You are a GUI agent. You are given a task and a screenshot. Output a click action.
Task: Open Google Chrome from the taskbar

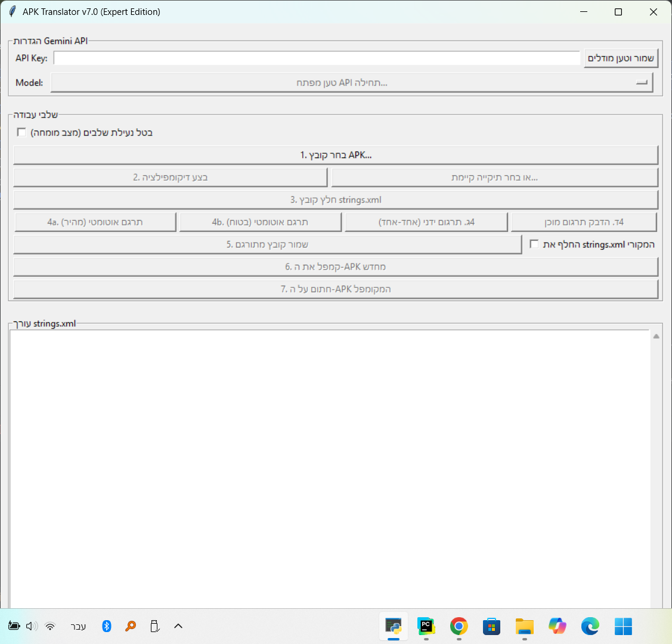(459, 627)
